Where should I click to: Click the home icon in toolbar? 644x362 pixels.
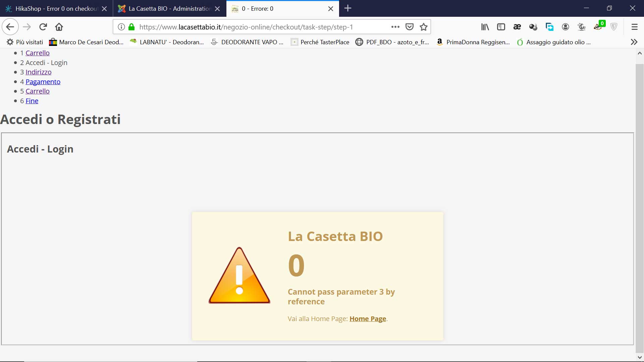pyautogui.click(x=59, y=27)
